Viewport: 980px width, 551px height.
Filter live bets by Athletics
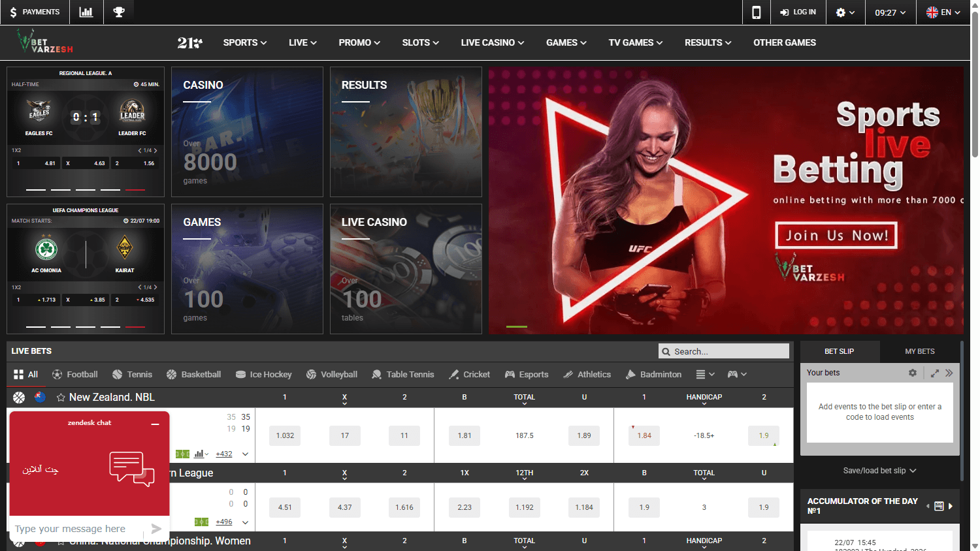[587, 374]
